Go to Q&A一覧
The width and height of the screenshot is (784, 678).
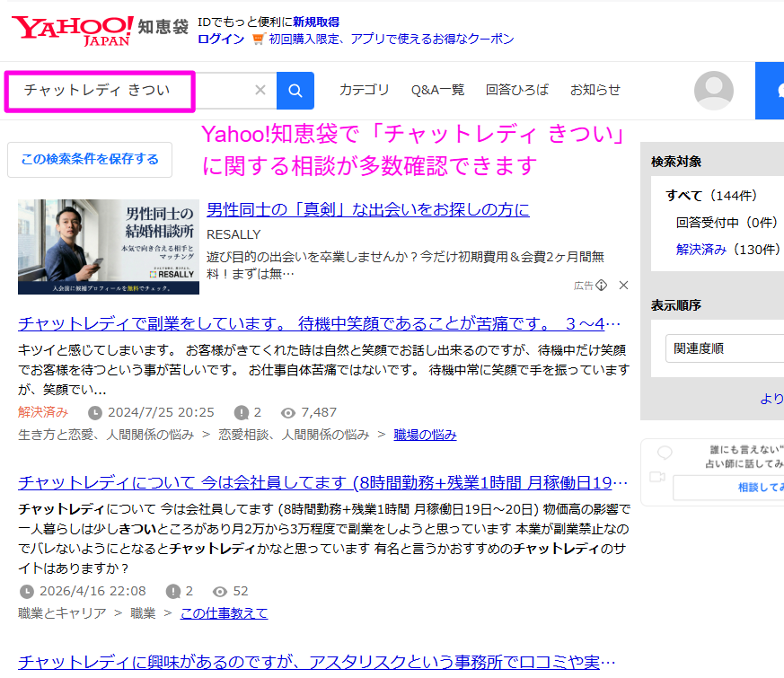pyautogui.click(x=437, y=90)
